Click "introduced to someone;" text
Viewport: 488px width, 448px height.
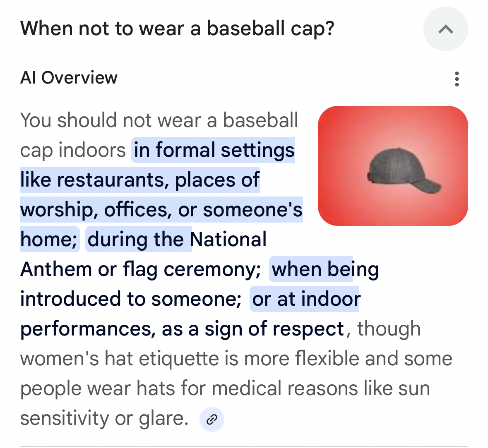tap(131, 299)
